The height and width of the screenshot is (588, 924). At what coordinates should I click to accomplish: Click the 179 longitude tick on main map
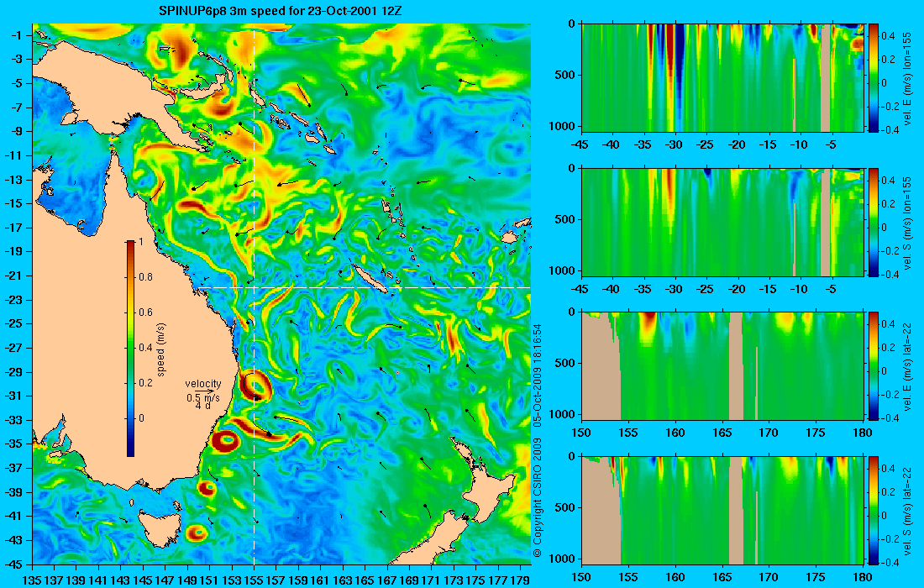pos(520,580)
